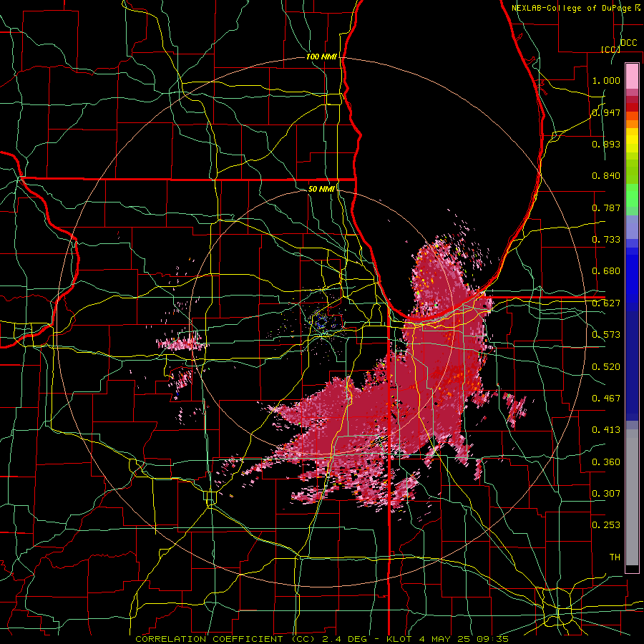This screenshot has height=644, width=644.
Task: Click the 0.680 color scale label
Action: 606,271
